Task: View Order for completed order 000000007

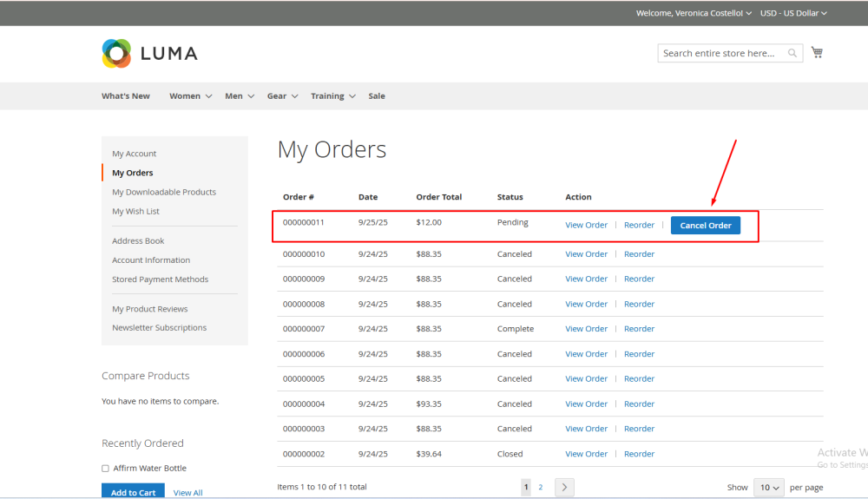Action: pyautogui.click(x=586, y=329)
